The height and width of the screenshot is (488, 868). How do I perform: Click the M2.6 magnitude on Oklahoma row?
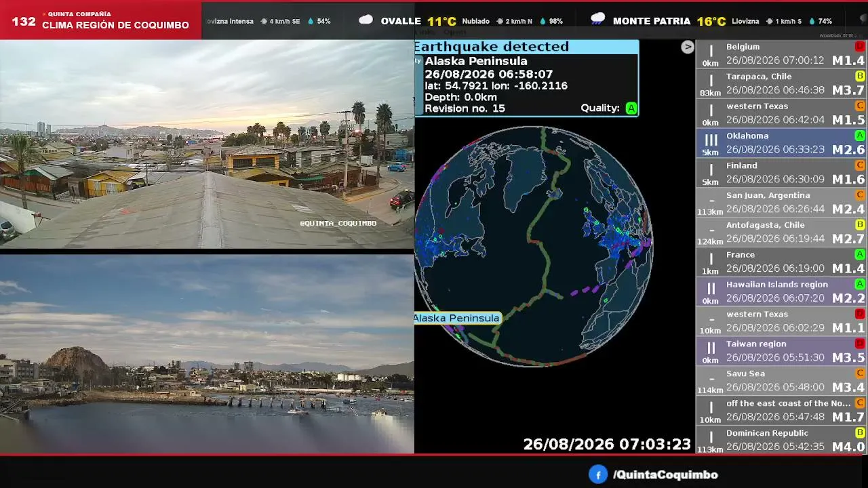848,150
